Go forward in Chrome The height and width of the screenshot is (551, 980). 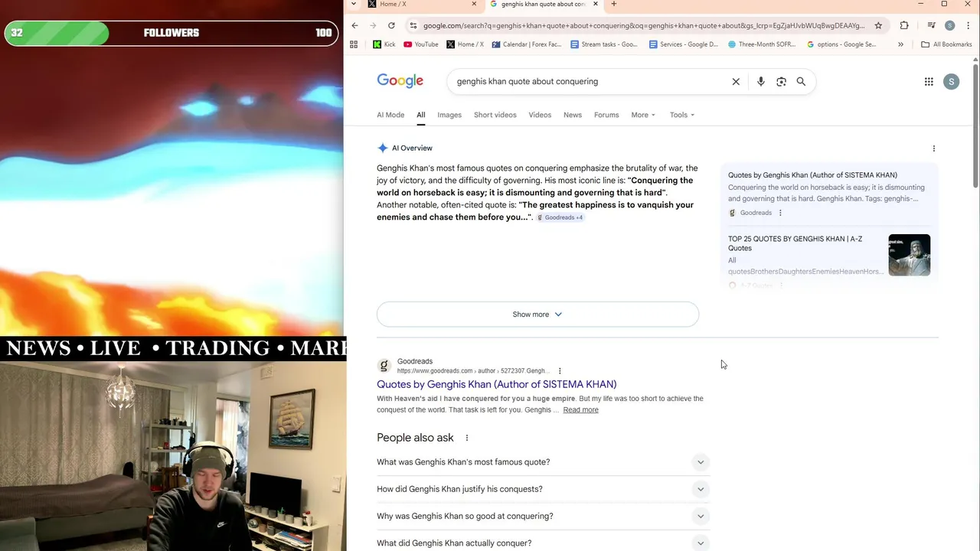pos(373,25)
